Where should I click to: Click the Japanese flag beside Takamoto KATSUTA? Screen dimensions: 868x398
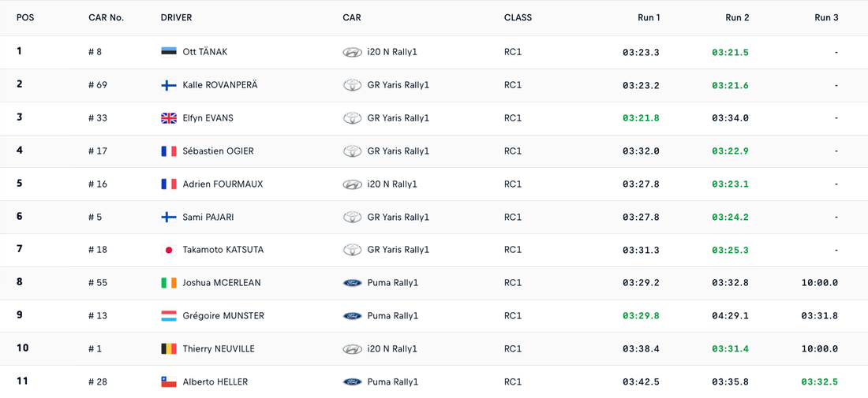(x=168, y=250)
